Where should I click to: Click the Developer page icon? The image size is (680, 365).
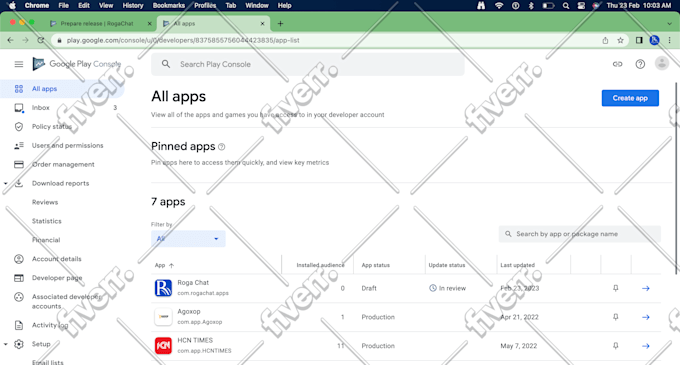tap(19, 278)
